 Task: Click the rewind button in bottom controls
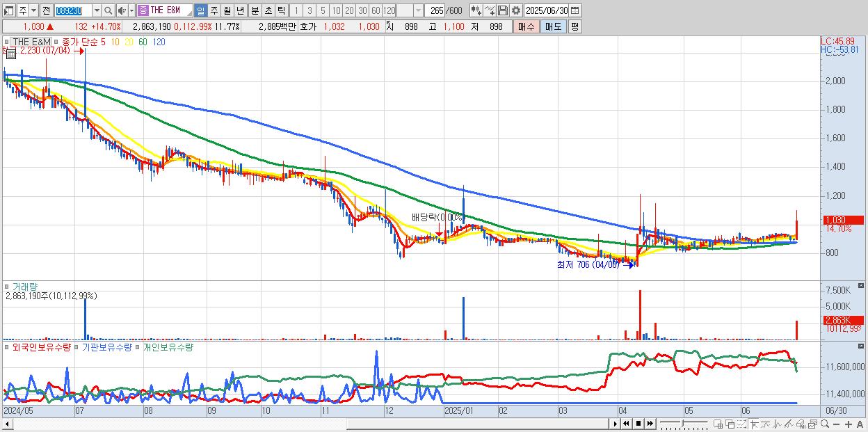coord(627,424)
